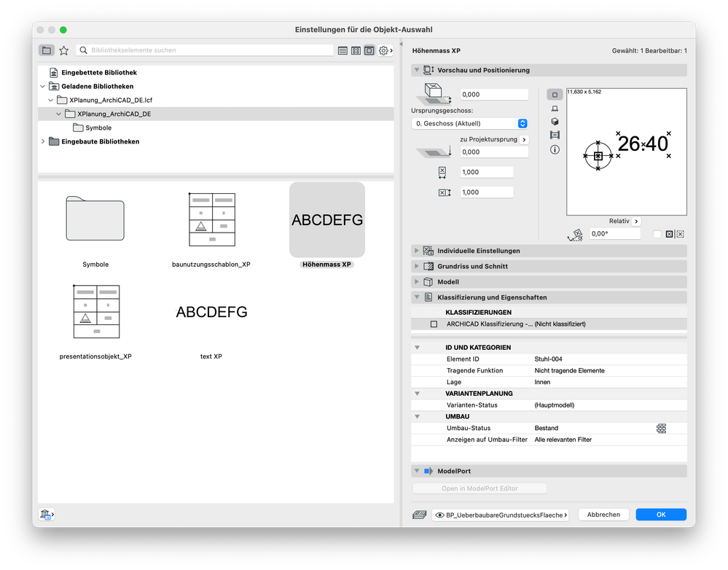Click Tragende Funktion value Nicht tragende Elemente
728x570 pixels.
click(x=569, y=371)
